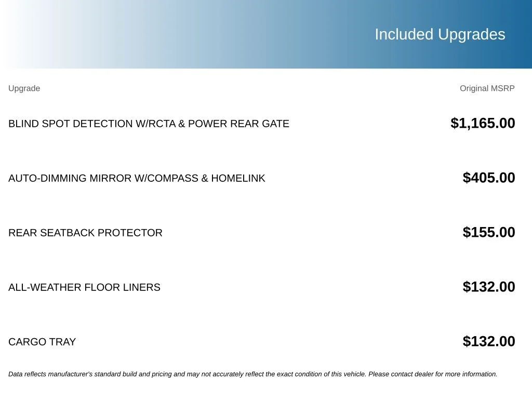Image resolution: width=532 pixels, height=399 pixels.
Task: Select the Cargo Tray upgrade
Action: [42, 342]
